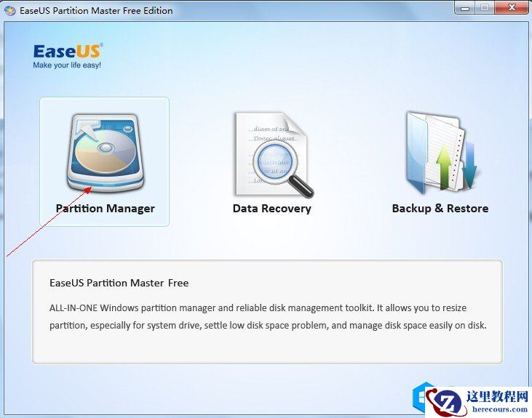The image size is (532, 418).
Task: Click the Data Recovery label
Action: [271, 208]
